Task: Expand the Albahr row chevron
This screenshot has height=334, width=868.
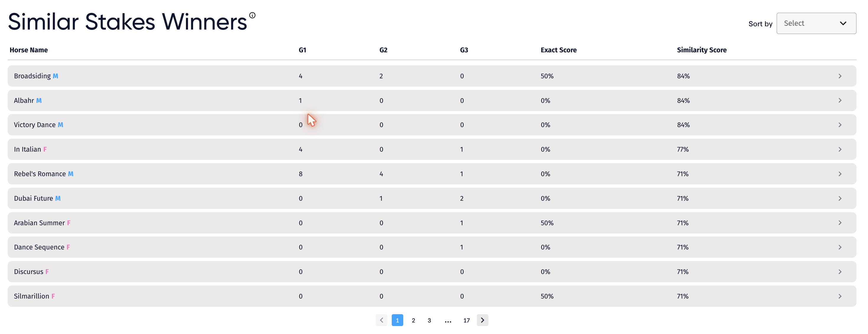Action: (x=840, y=100)
